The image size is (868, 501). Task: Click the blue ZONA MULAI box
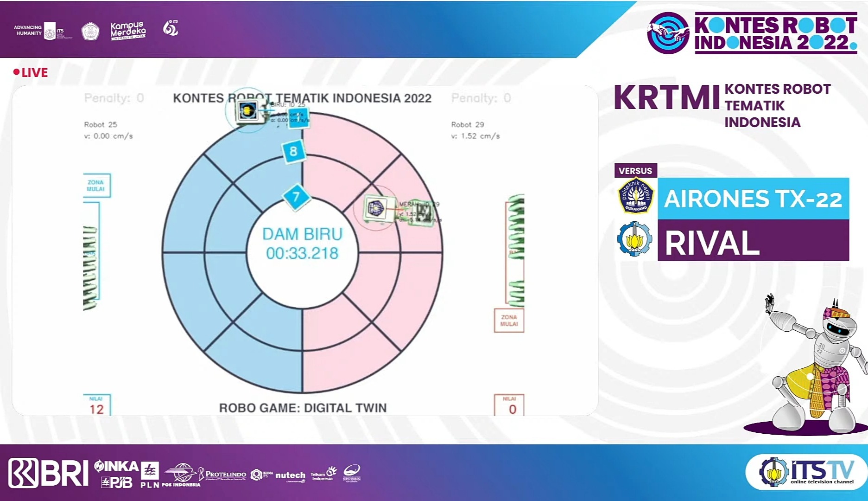click(96, 186)
